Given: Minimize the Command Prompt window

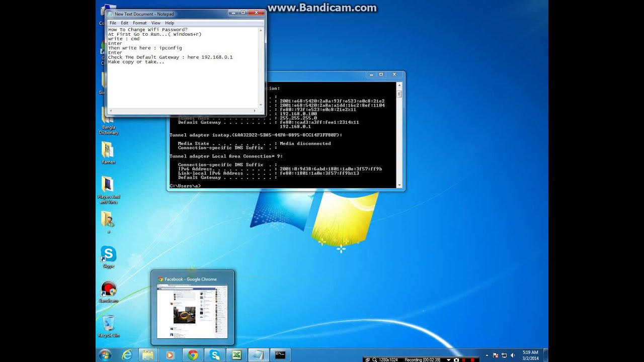Looking at the screenshot, I should (371, 74).
